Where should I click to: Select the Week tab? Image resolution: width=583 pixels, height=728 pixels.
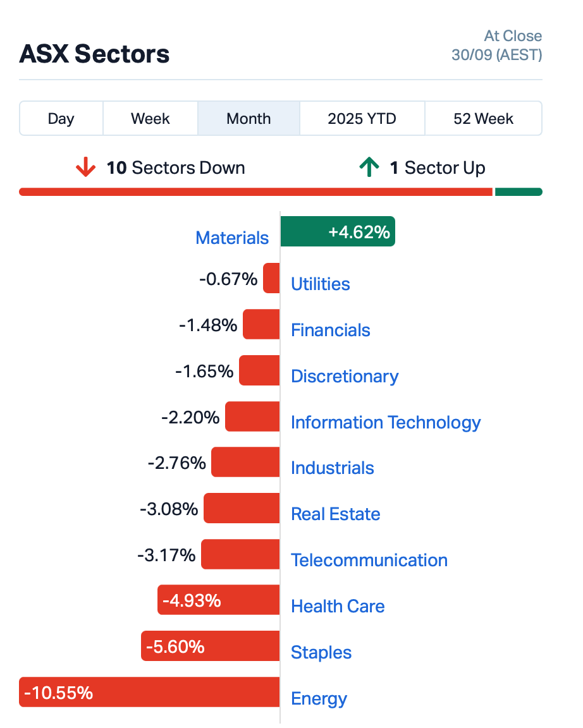click(150, 119)
